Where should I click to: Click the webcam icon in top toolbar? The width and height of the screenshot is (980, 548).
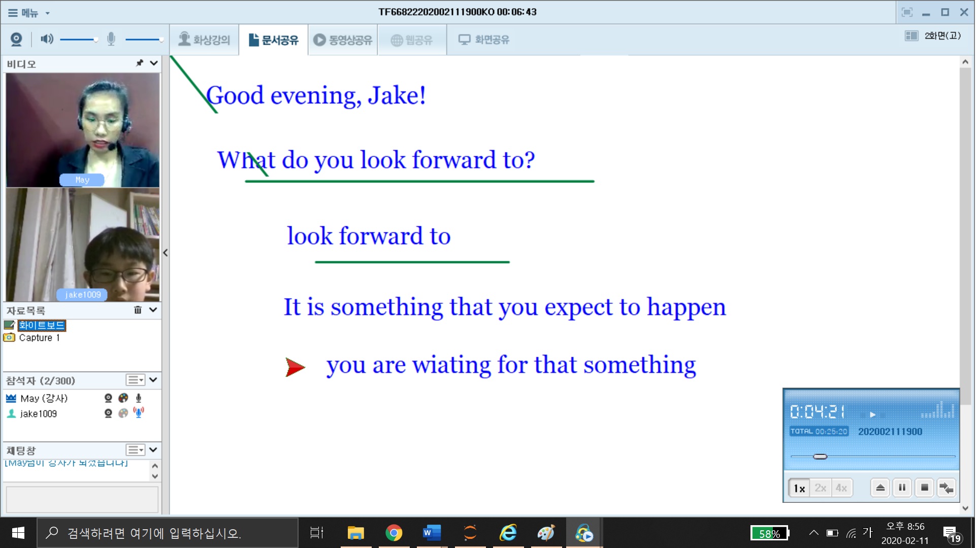click(x=16, y=39)
